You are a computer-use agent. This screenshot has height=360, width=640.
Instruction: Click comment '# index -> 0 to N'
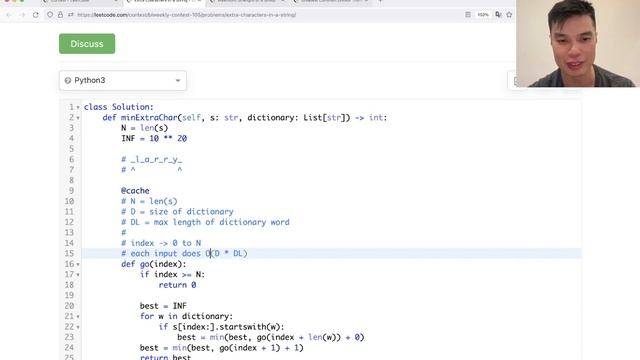161,243
